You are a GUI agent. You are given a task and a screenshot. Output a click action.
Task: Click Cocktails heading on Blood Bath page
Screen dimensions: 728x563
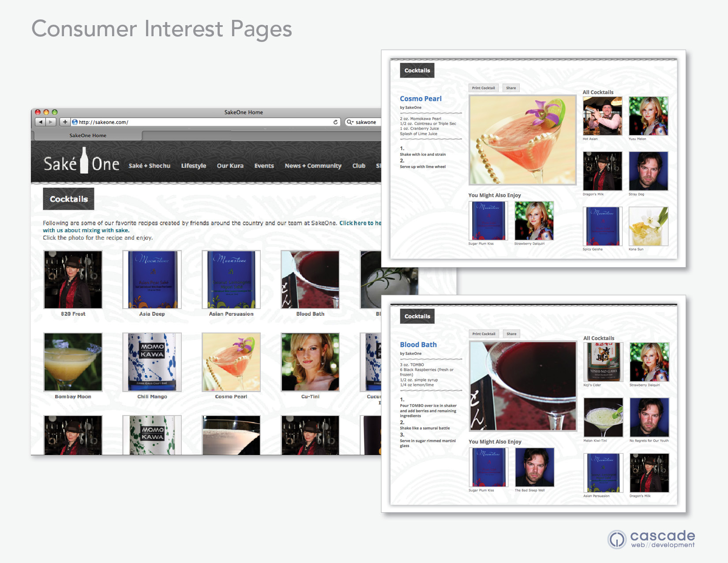pos(417,317)
